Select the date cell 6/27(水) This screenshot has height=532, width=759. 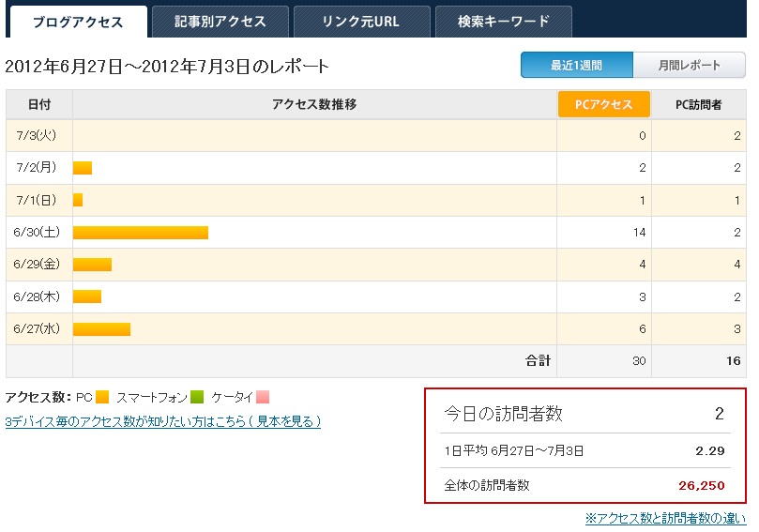pyautogui.click(x=38, y=329)
